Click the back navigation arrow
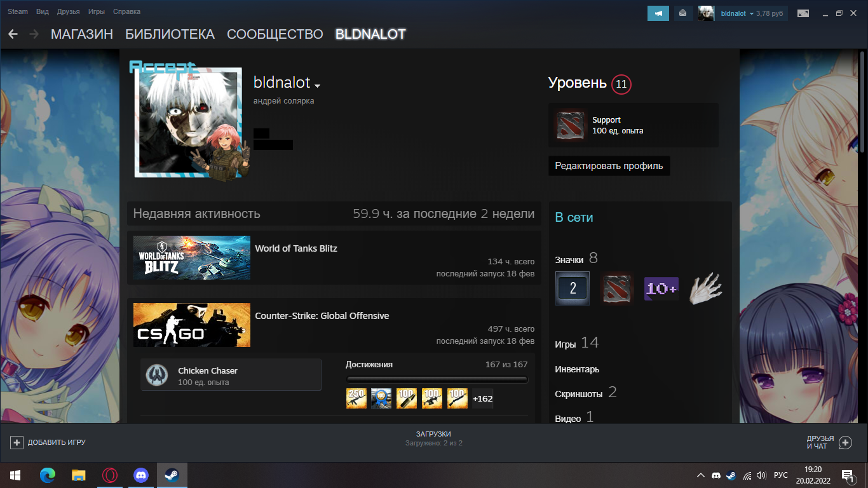Screen dimensions: 868x488 pyautogui.click(x=13, y=34)
